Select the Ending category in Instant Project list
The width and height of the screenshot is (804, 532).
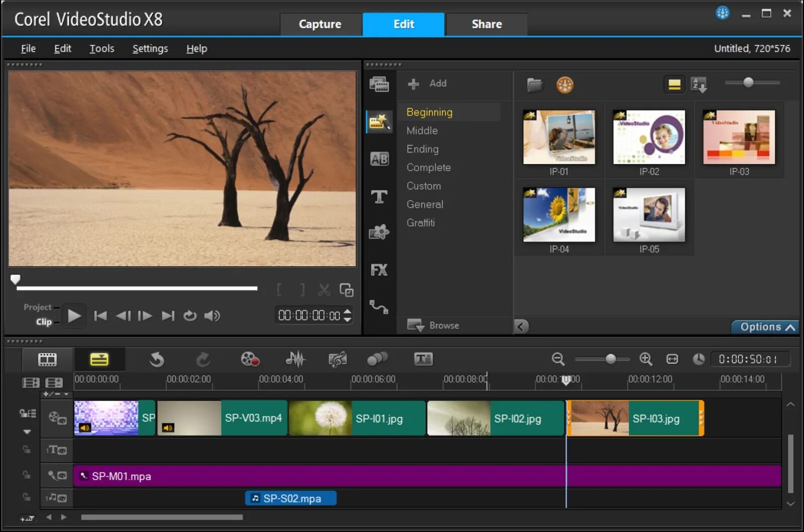(x=422, y=149)
